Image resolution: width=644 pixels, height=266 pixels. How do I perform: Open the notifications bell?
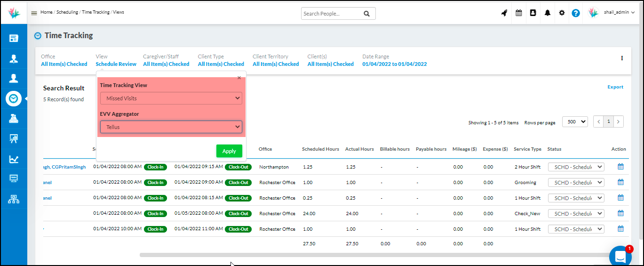point(547,13)
